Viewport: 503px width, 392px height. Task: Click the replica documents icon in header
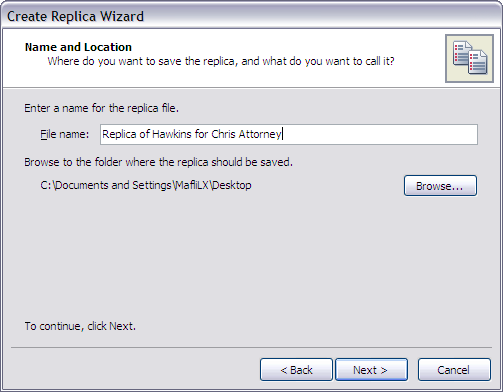coord(469,58)
